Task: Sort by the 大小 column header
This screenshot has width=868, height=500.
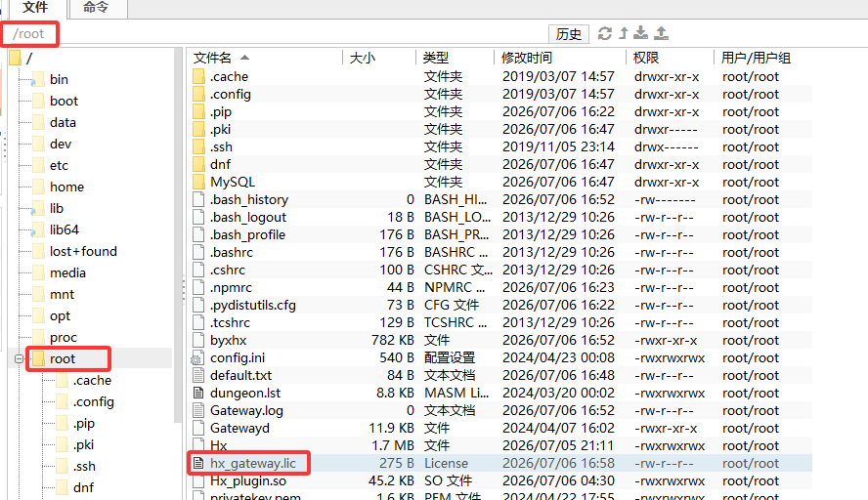Action: [362, 58]
